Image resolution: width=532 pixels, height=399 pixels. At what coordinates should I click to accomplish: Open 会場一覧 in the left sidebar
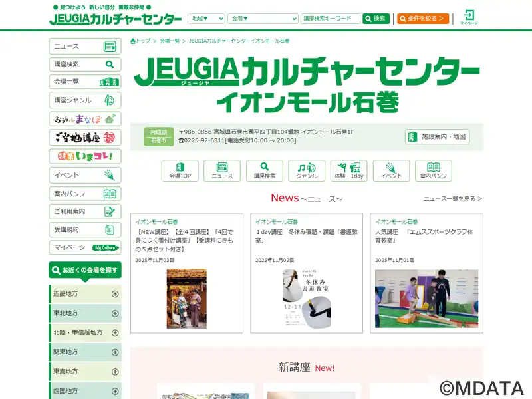point(85,82)
